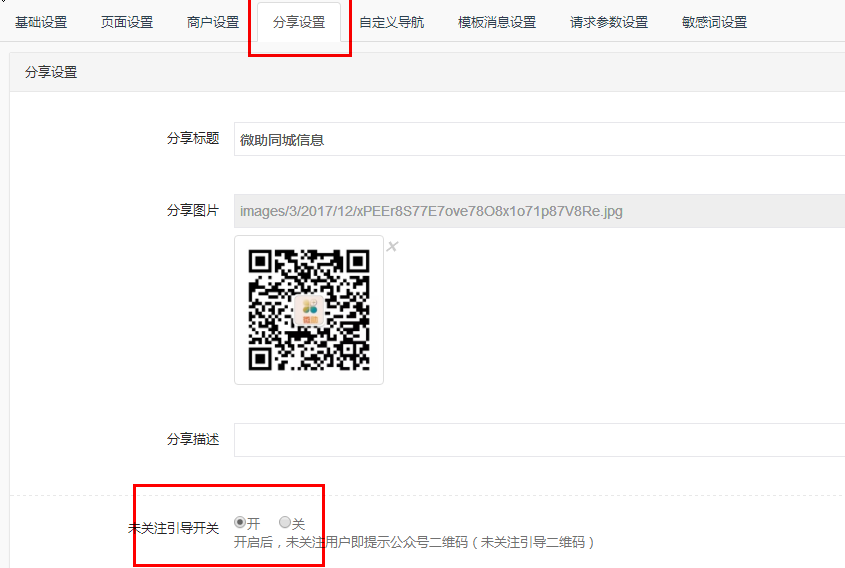This screenshot has height=568, width=845.
Task: Click the 分享标题 input field
Action: tap(539, 139)
